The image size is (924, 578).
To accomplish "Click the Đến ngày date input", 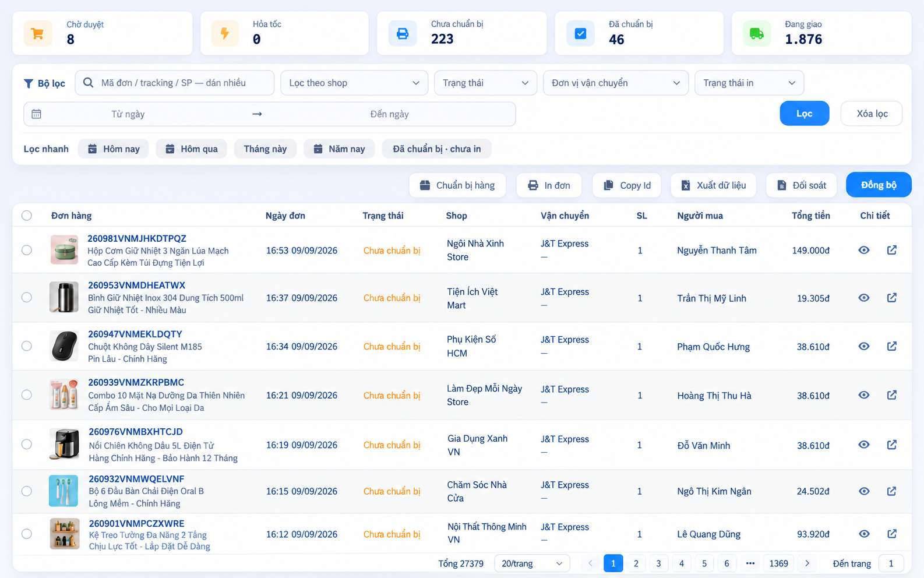I will (389, 114).
